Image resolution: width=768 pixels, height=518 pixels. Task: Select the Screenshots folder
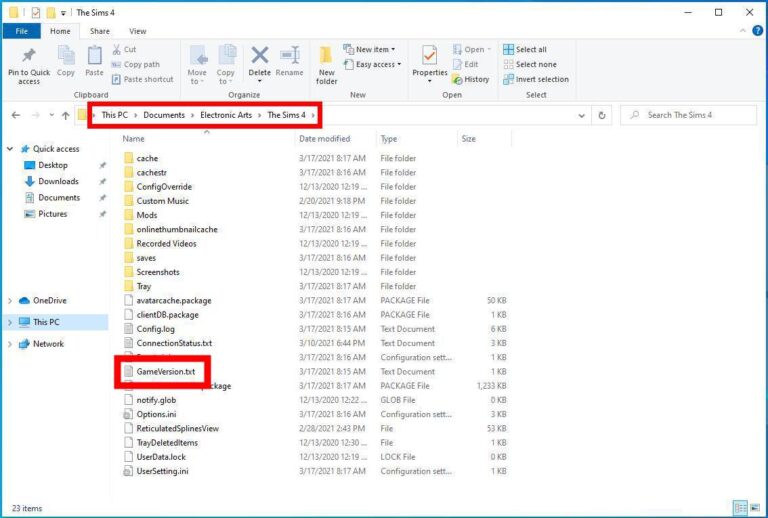click(x=158, y=272)
